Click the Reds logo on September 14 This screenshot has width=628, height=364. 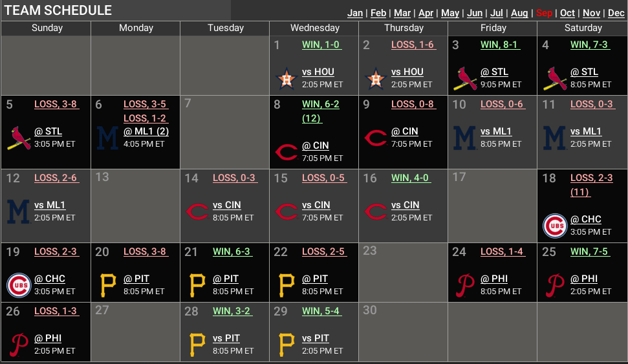point(196,211)
